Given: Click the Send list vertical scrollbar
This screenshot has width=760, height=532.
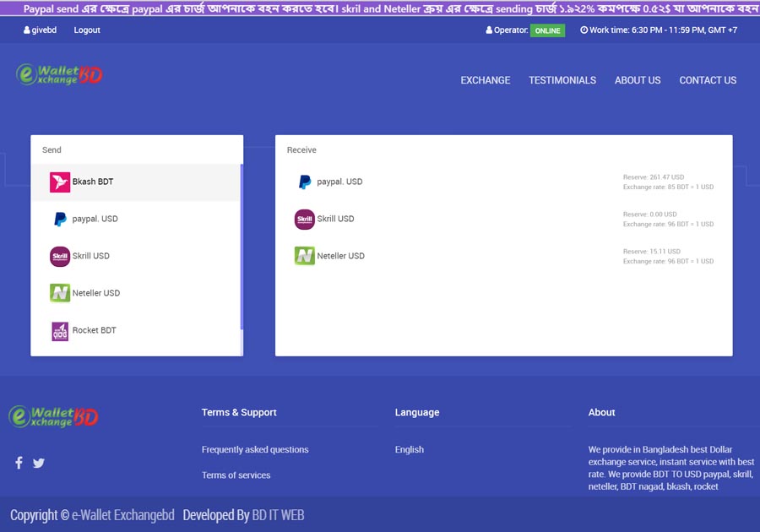Looking at the screenshot, I should [242, 247].
